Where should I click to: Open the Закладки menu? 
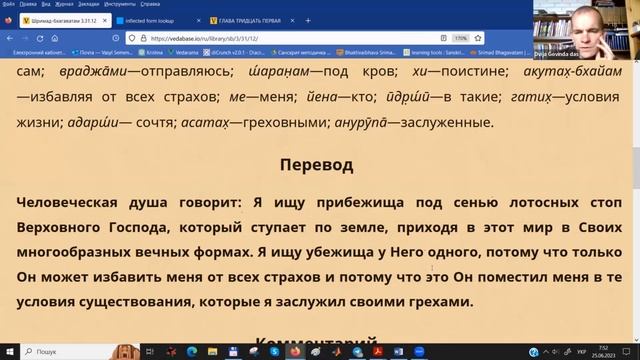pyautogui.click(x=88, y=4)
